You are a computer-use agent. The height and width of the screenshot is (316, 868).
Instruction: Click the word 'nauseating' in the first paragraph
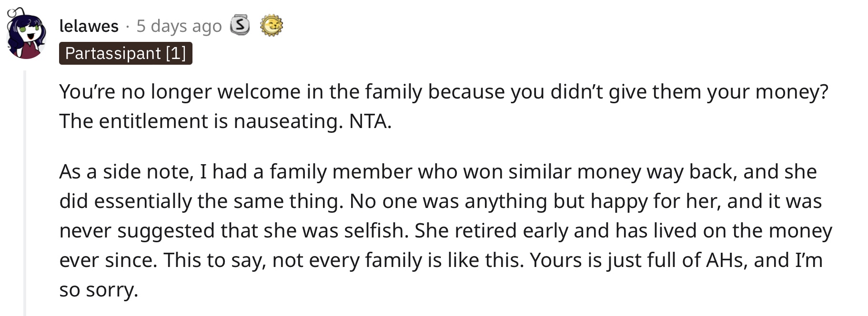point(288,121)
